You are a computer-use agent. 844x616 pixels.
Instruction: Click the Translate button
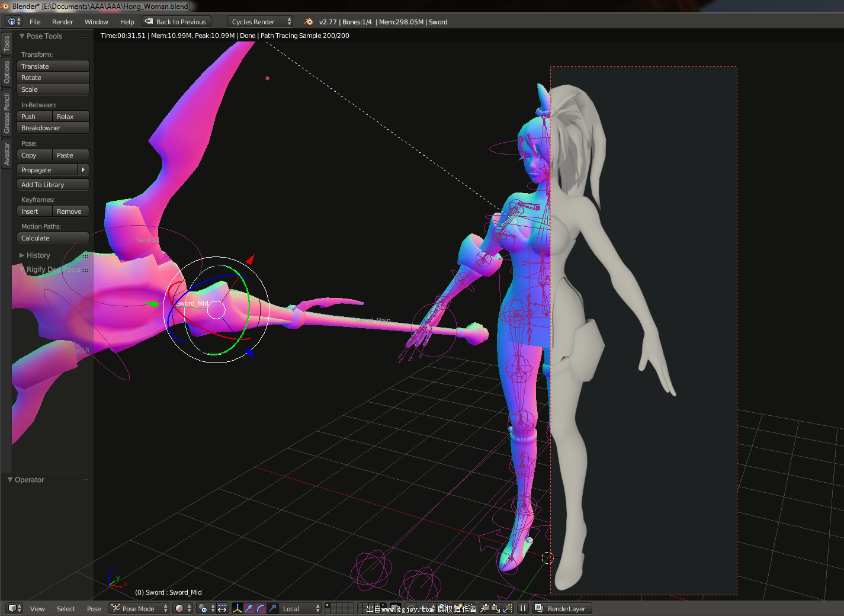click(53, 66)
